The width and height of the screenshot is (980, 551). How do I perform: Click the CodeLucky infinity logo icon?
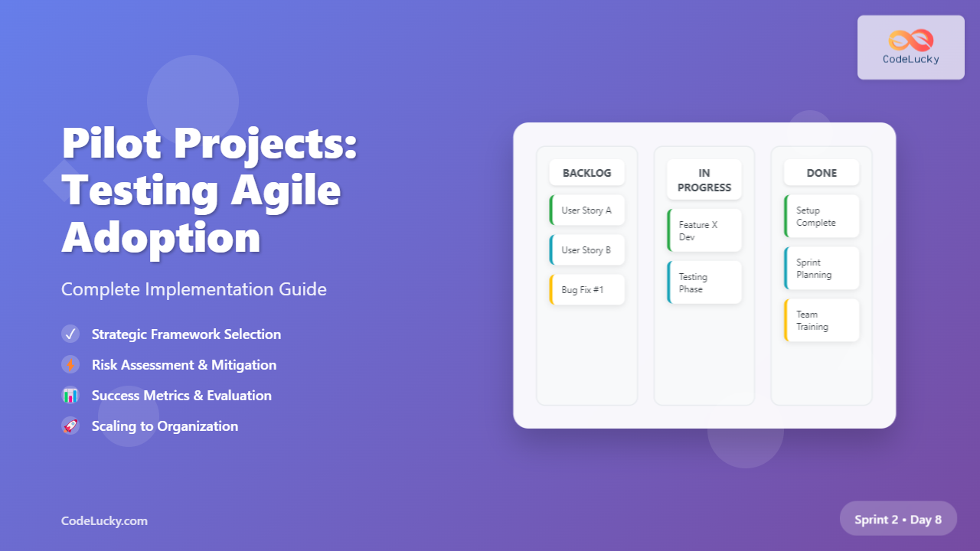(x=910, y=40)
